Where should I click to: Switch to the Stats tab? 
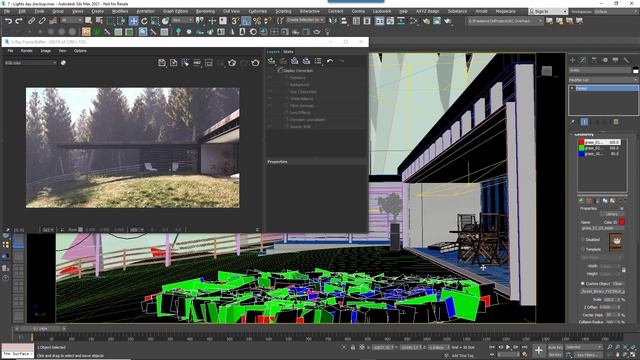click(288, 52)
